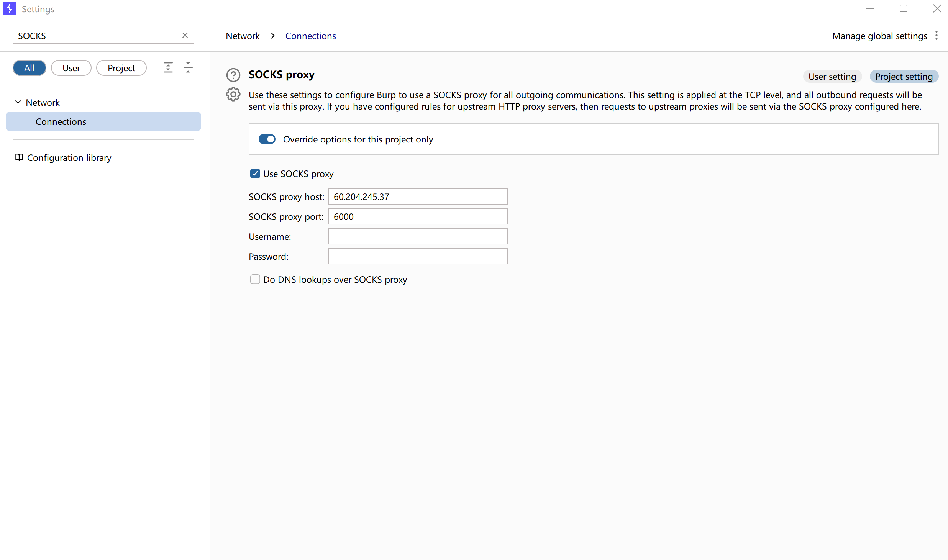This screenshot has height=560, width=948.
Task: Switch to the User setting badge
Action: pyautogui.click(x=832, y=76)
